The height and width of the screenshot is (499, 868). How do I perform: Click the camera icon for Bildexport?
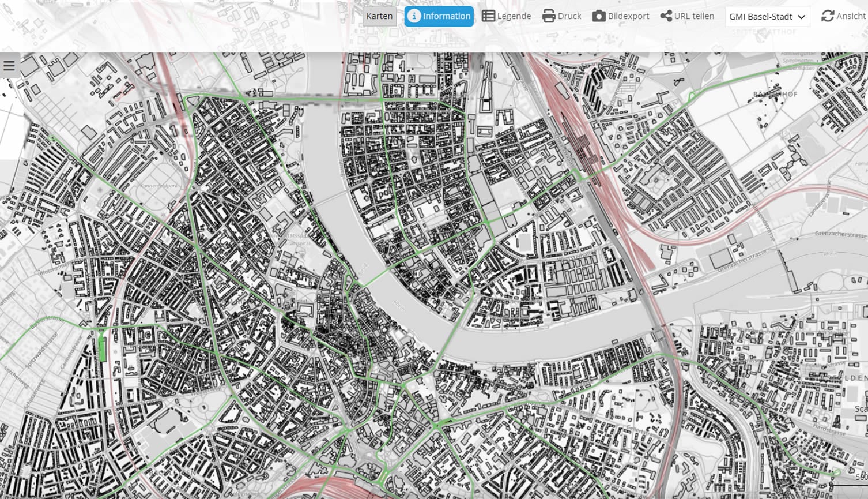(x=599, y=16)
